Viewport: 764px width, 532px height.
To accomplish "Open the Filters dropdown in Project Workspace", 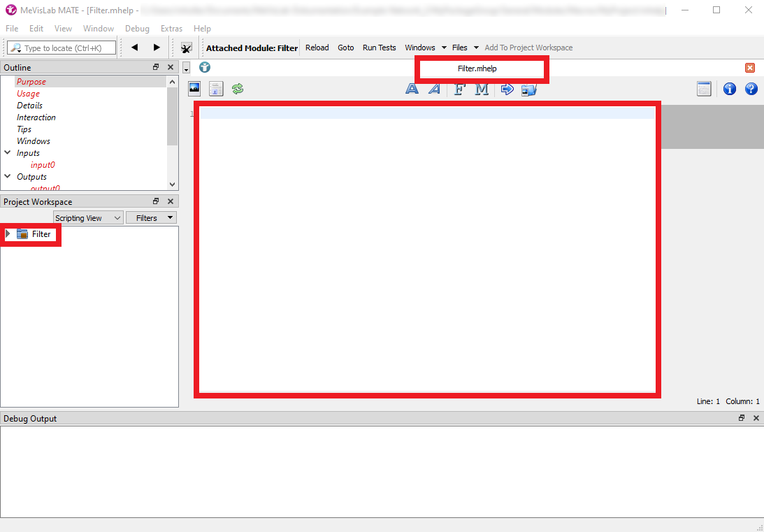I will point(151,218).
